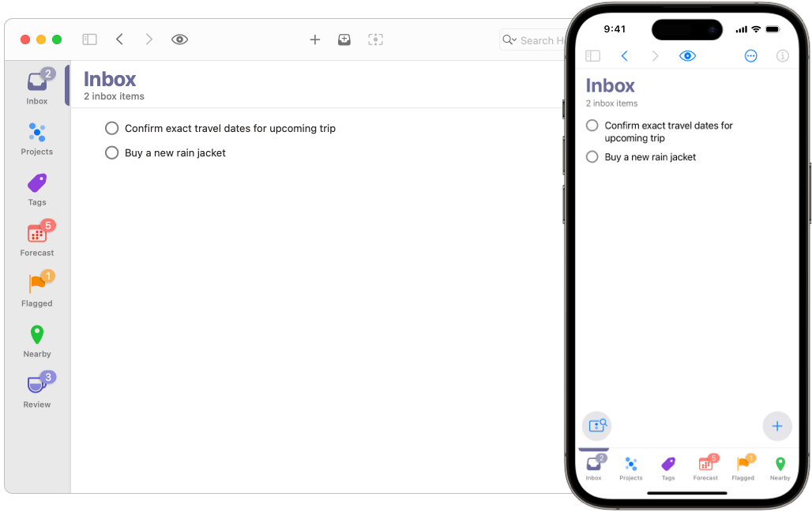Click the Focus icon in Mac toolbar
Viewport: 812px width, 512px height.
(x=375, y=40)
